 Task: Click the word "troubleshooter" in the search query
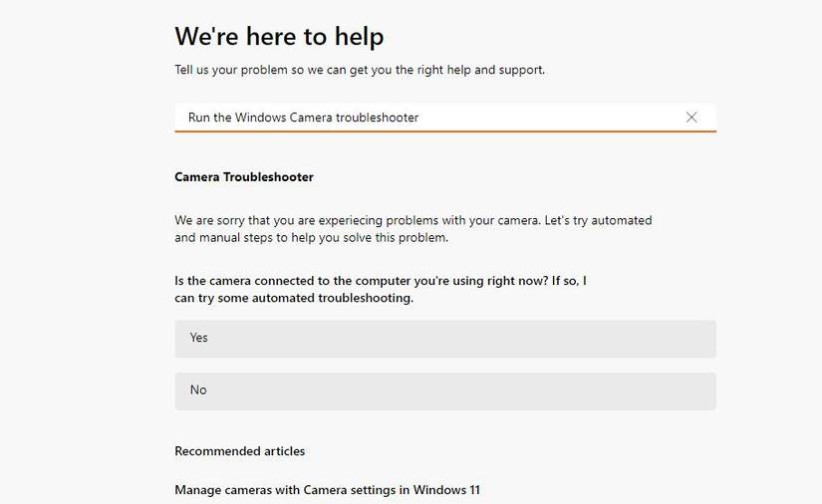coord(377,118)
